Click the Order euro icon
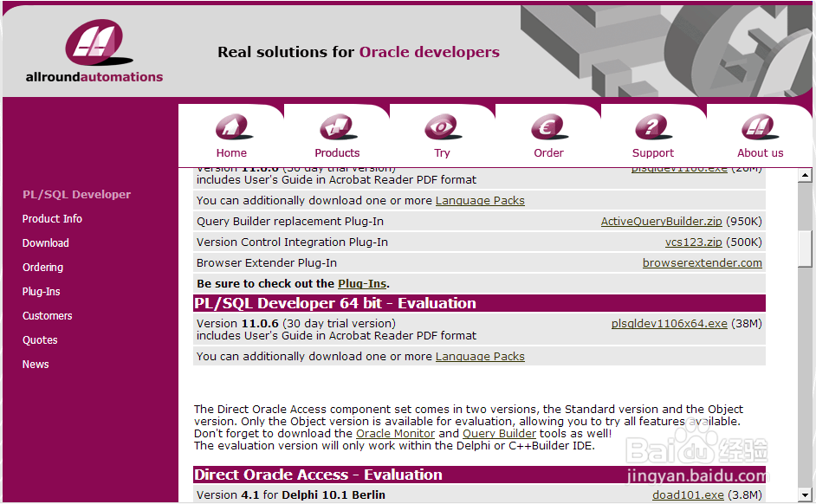Image resolution: width=816 pixels, height=504 pixels. 548,127
